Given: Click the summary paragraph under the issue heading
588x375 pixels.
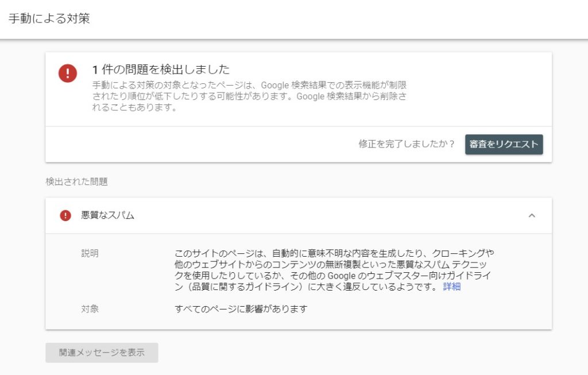Looking at the screenshot, I should coord(249,96).
